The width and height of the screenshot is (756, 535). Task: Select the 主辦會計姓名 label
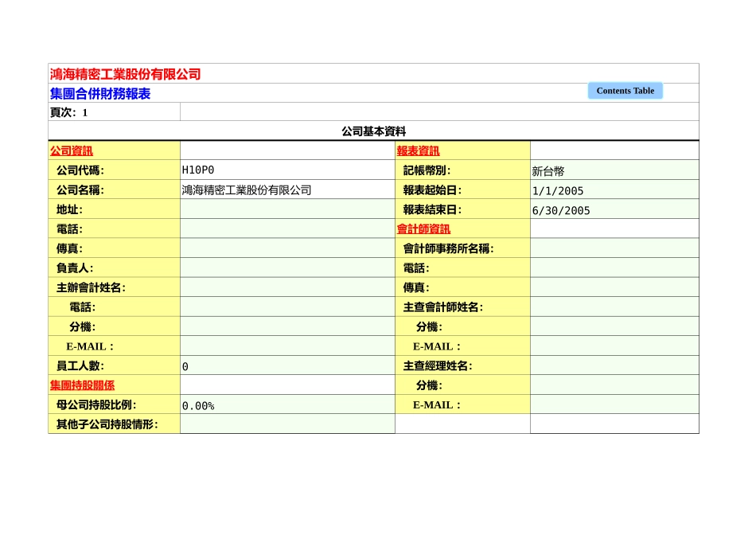[x=91, y=287]
